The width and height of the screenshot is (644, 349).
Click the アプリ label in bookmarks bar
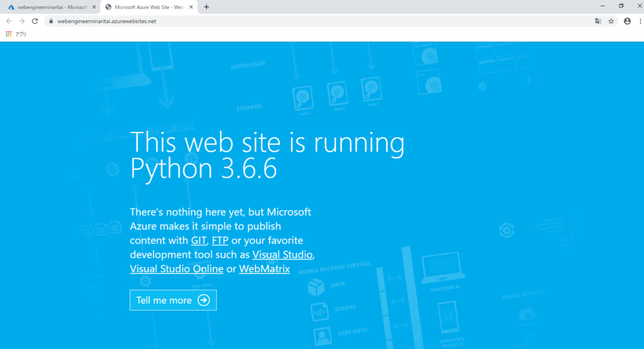[x=21, y=34]
